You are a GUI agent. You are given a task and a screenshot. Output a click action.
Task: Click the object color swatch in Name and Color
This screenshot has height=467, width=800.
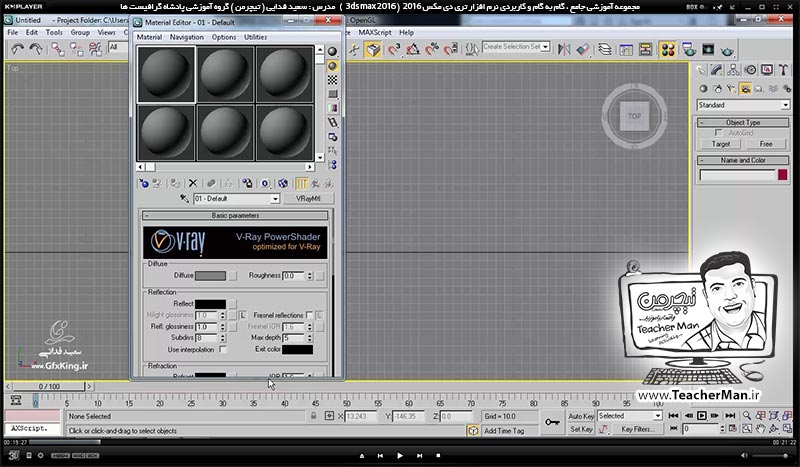(782, 175)
